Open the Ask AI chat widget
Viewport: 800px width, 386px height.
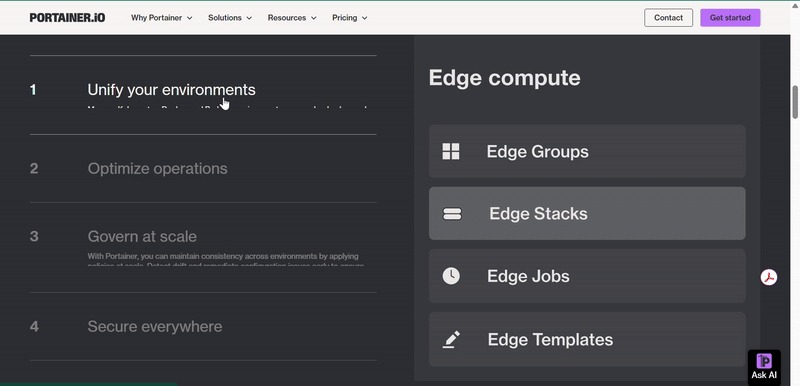[x=764, y=367]
